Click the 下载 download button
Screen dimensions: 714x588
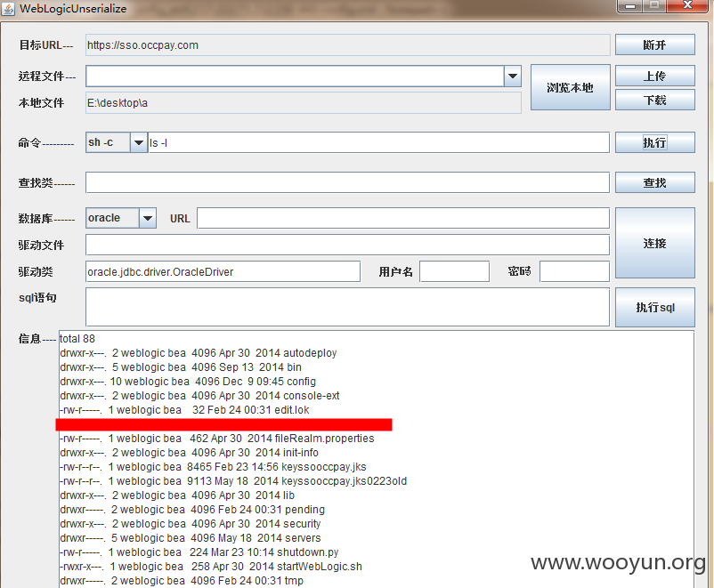pyautogui.click(x=655, y=100)
